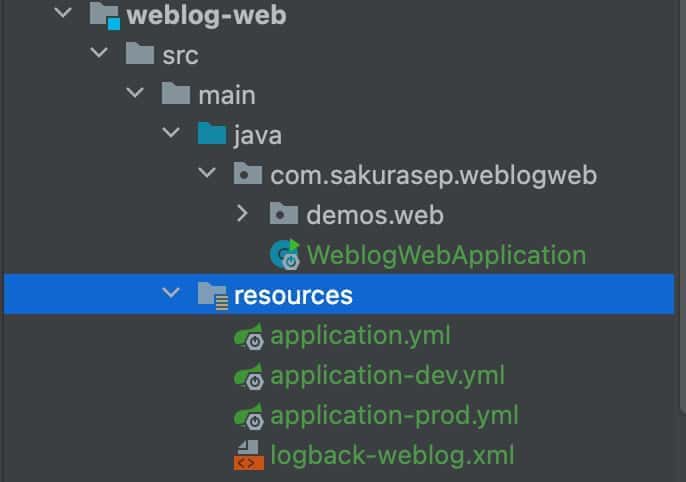Expand the demos.web package
The image size is (686, 482).
click(x=242, y=213)
